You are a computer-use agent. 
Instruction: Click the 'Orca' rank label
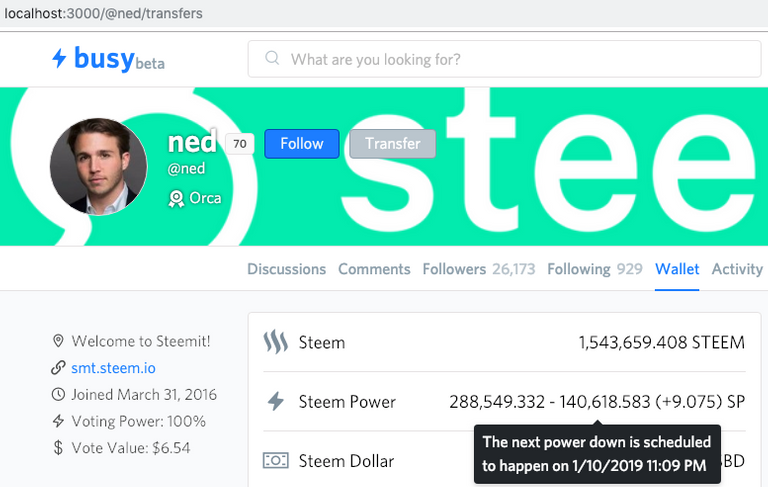(x=205, y=198)
